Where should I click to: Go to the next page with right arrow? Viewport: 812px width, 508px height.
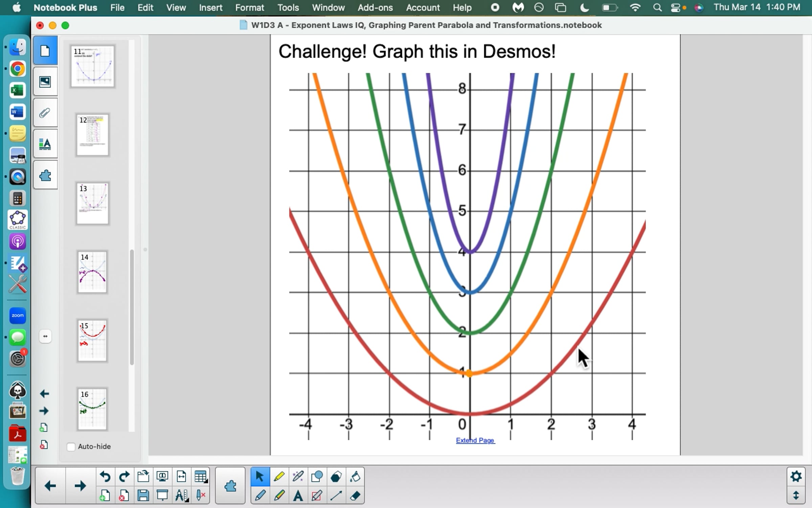click(x=80, y=486)
